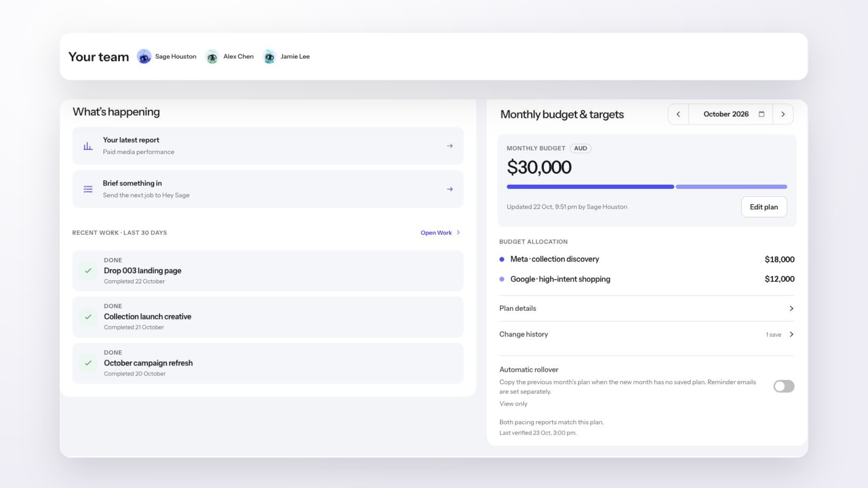Screen dimensions: 868x488
Task: Open the calendar icon next to October 2026
Action: (x=761, y=114)
